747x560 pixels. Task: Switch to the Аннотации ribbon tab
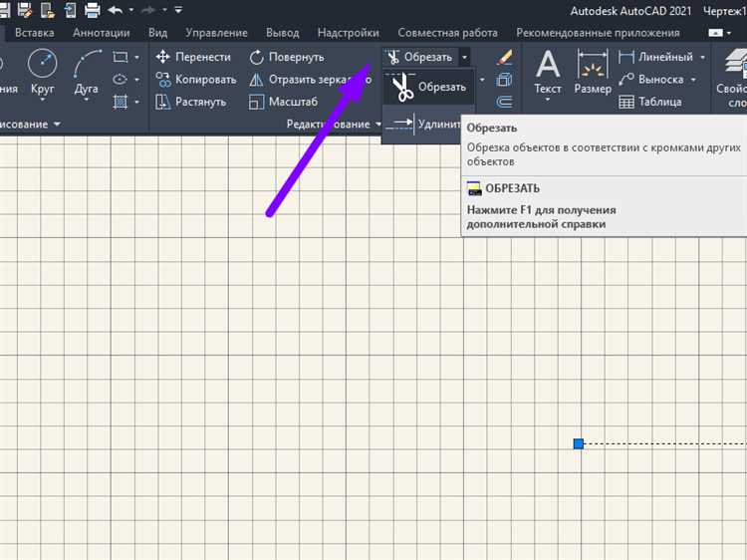pos(101,33)
